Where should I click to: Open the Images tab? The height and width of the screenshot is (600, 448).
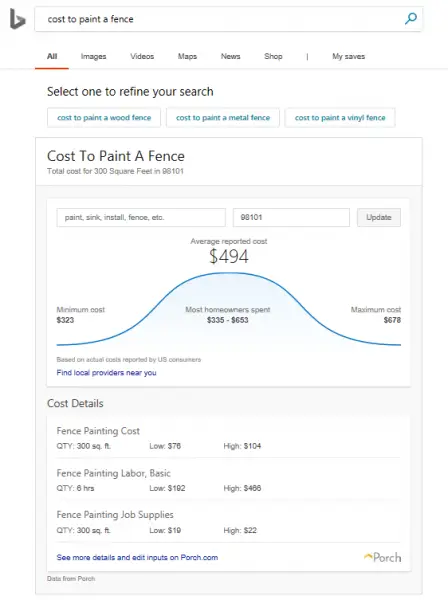click(93, 56)
